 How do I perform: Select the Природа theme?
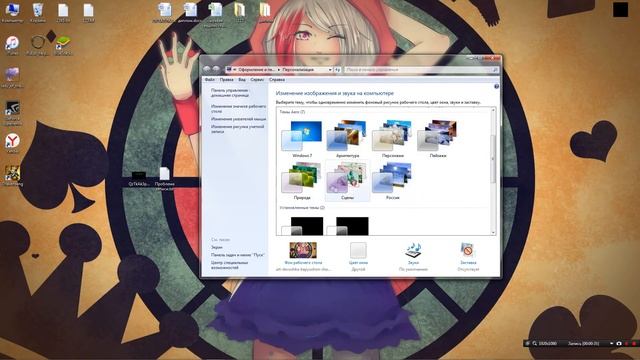click(x=302, y=180)
